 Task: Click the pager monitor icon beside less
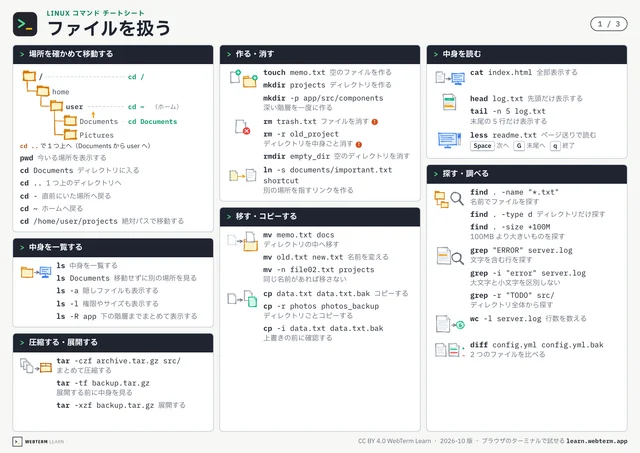click(x=449, y=140)
